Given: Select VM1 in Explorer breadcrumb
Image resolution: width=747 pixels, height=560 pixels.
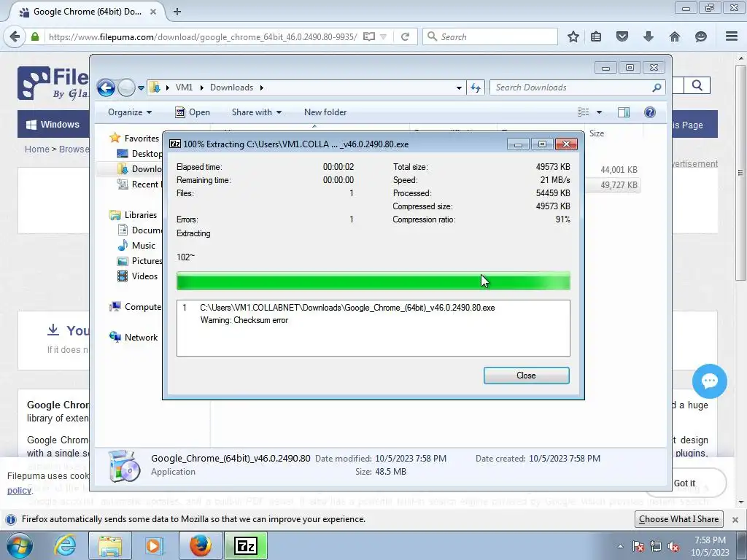Looking at the screenshot, I should point(184,87).
